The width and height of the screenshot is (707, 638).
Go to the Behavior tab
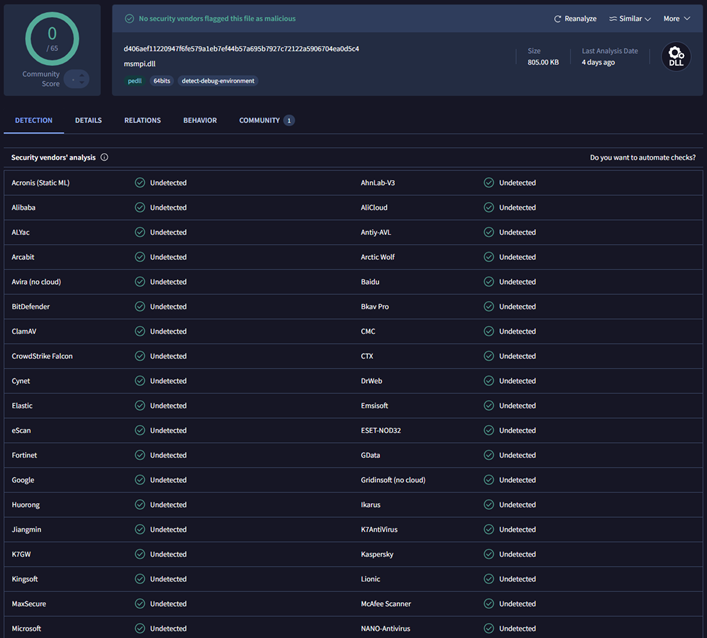coord(200,120)
